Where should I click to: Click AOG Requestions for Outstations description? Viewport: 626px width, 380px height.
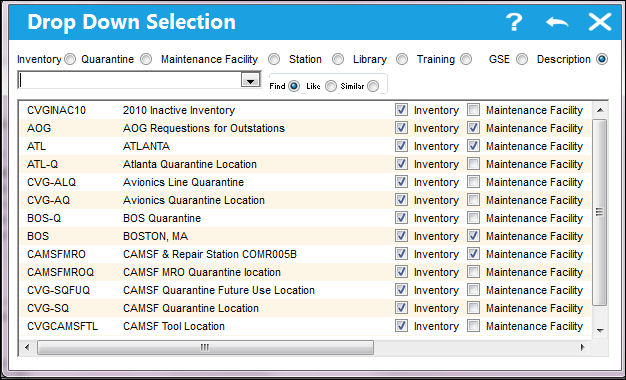[x=204, y=128]
